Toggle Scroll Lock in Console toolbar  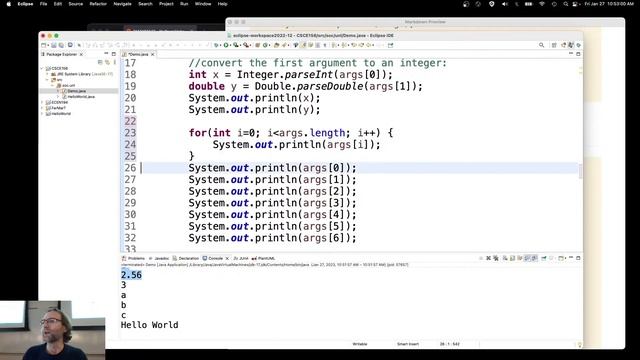coord(513,258)
